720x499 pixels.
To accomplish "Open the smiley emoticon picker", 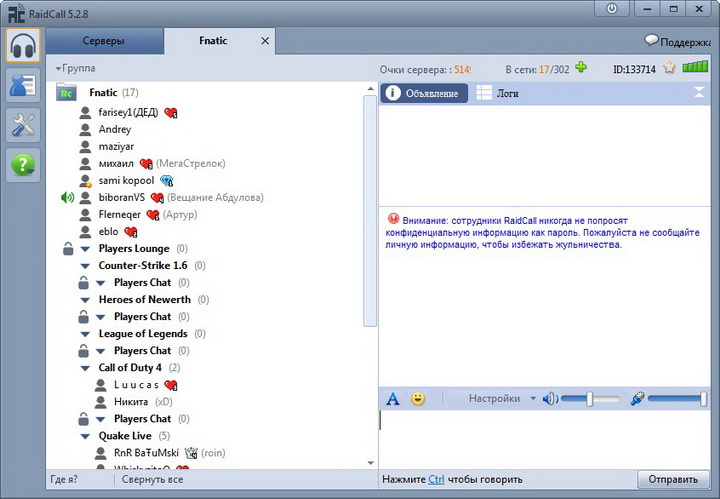I will click(418, 398).
